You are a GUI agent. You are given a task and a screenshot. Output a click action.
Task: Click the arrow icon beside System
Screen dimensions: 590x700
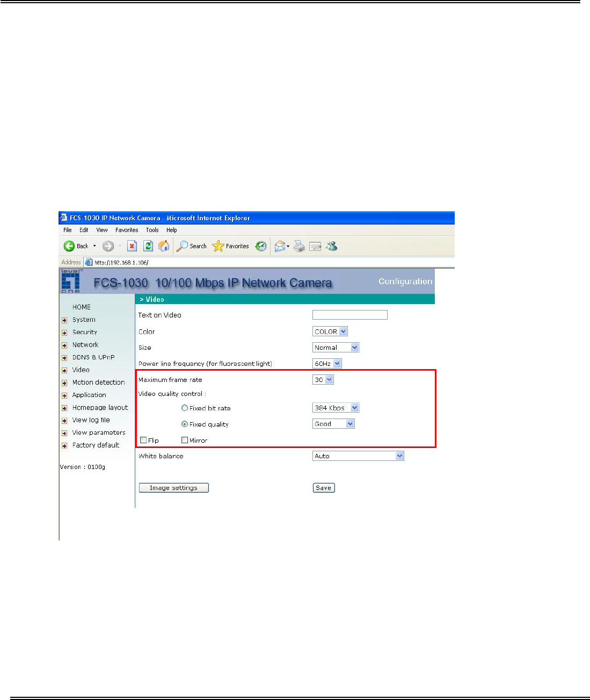pyautogui.click(x=64, y=320)
